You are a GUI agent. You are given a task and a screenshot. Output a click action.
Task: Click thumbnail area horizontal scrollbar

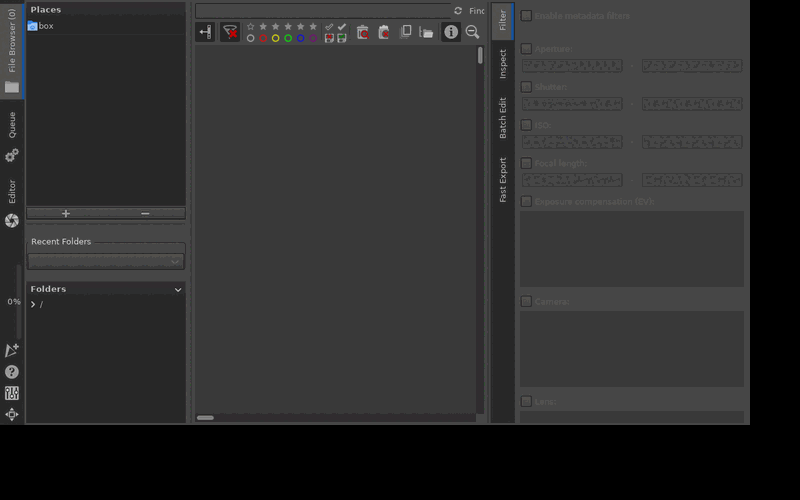point(205,418)
